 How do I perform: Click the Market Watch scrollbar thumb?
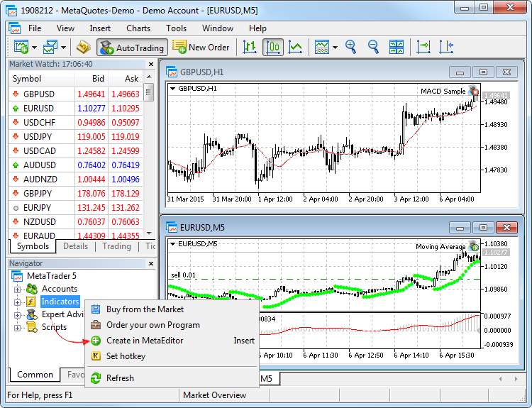pyautogui.click(x=149, y=92)
